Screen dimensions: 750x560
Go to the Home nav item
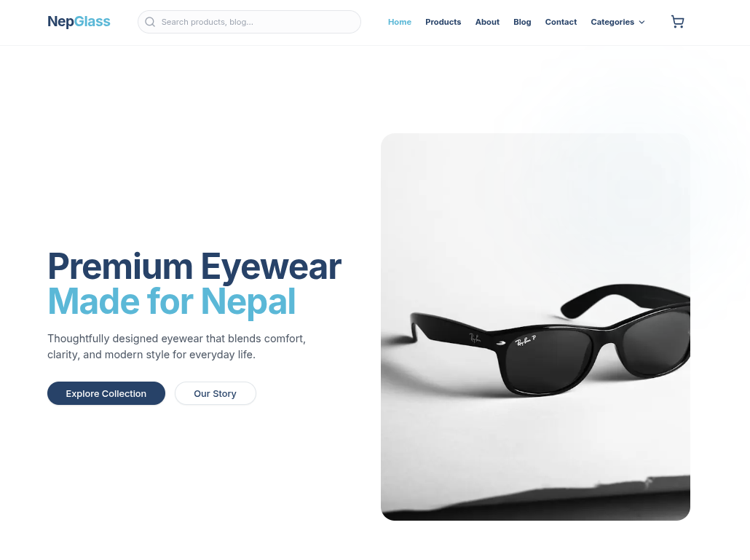click(400, 22)
